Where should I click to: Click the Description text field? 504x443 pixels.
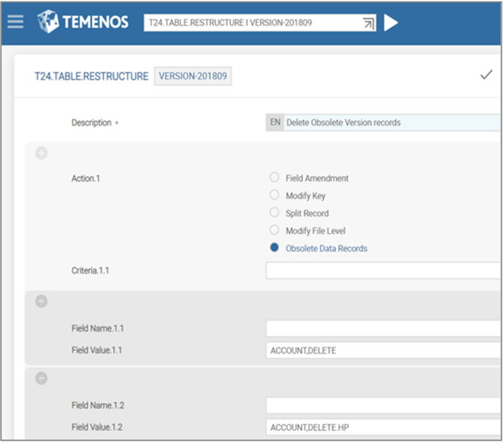392,123
